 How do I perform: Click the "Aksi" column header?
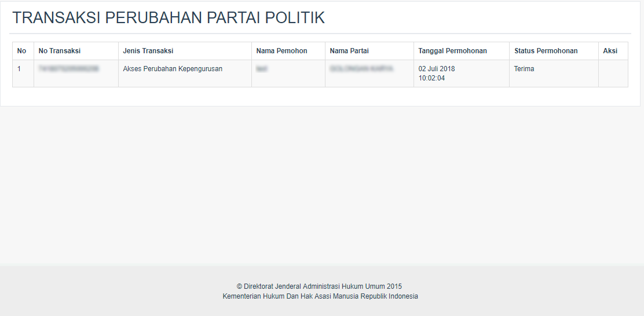(610, 51)
